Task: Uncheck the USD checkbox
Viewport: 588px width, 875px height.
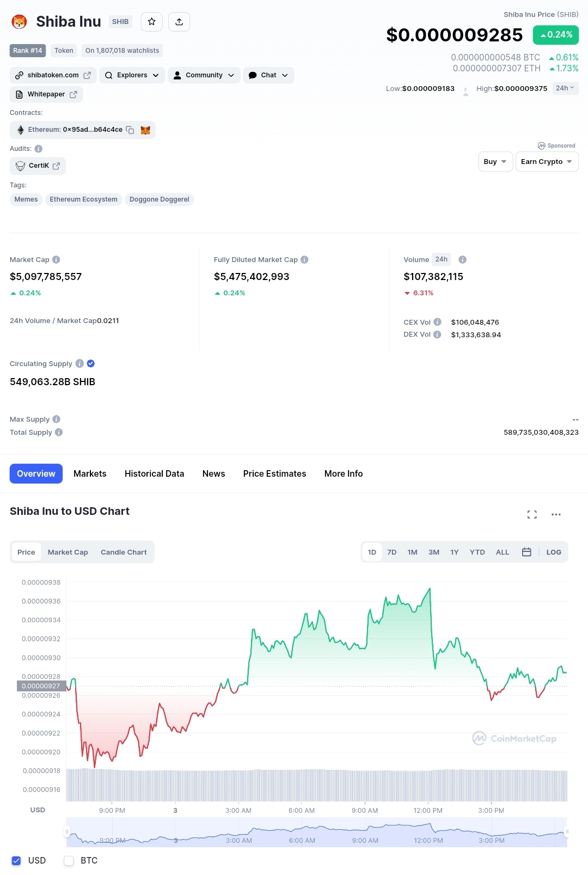Action: point(16,860)
